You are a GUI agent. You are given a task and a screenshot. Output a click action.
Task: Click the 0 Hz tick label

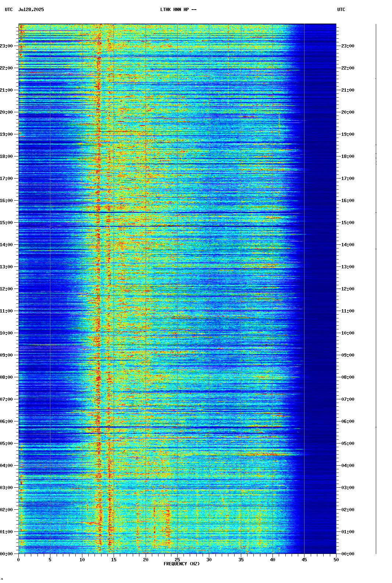(x=18, y=560)
